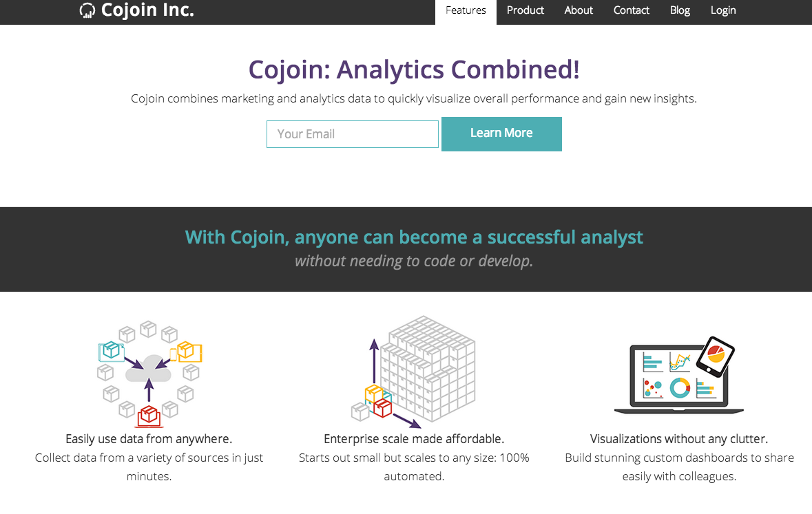This screenshot has height=514, width=812.
Task: Click the "Visualizations without any clutter" heading
Action: point(679,439)
